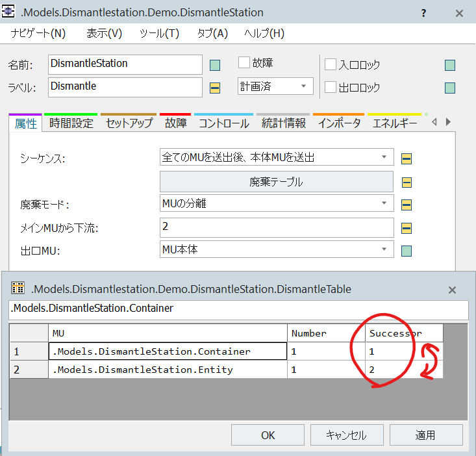
Task: Switch to the 属性 tab
Action: pyautogui.click(x=25, y=123)
